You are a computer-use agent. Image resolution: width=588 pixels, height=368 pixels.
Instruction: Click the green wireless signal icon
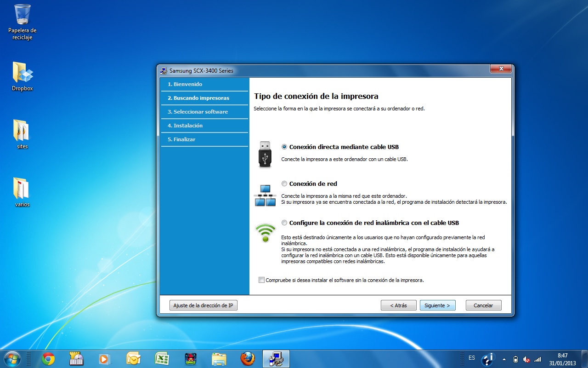(265, 233)
